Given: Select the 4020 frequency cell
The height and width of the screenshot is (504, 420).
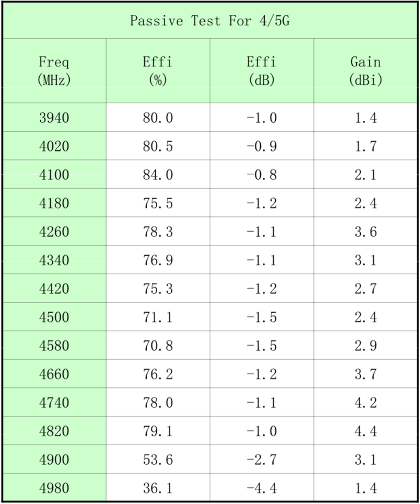Looking at the screenshot, I should 54,146.
